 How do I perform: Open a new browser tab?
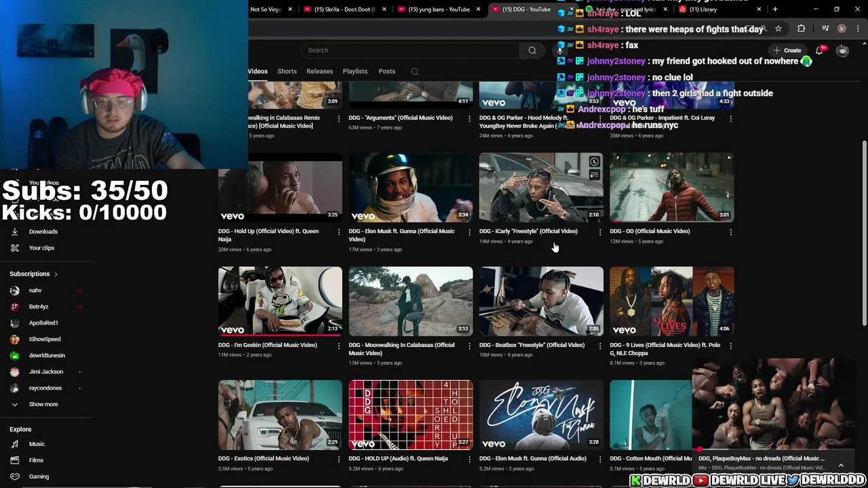coord(775,9)
